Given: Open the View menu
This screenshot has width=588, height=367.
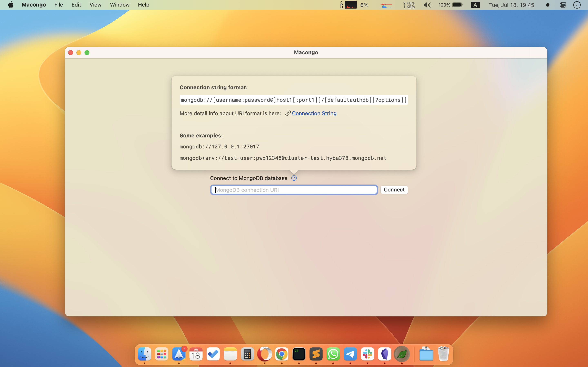Looking at the screenshot, I should (x=95, y=5).
